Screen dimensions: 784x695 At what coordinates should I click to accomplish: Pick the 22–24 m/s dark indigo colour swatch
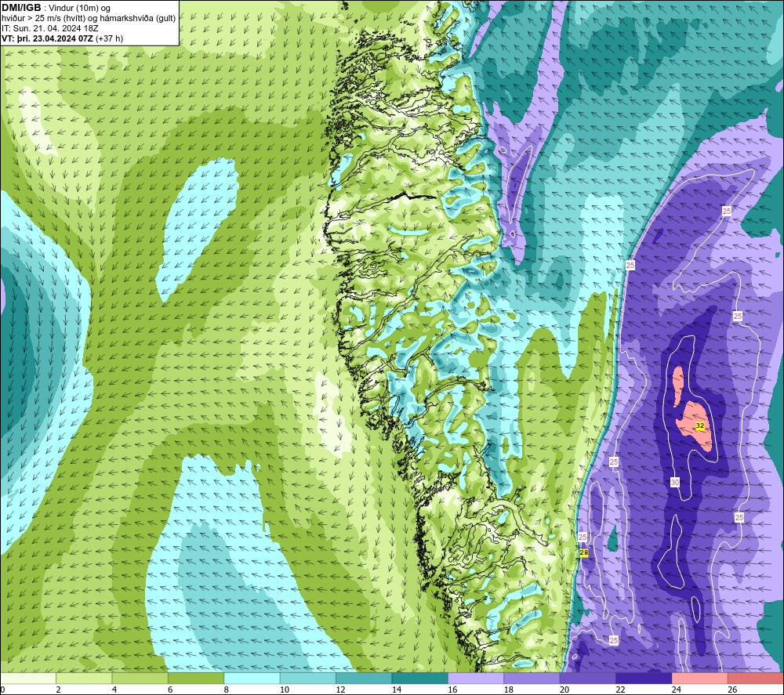[x=644, y=678]
